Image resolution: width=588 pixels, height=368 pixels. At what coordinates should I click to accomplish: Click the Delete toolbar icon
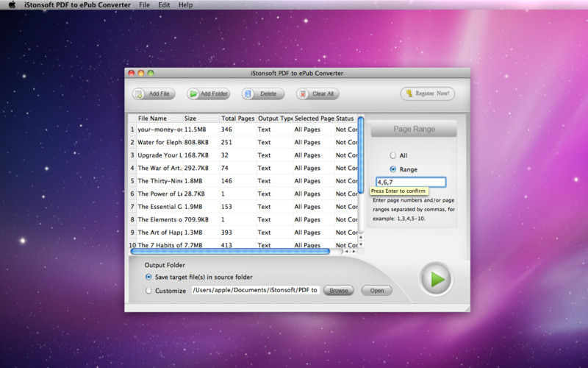pyautogui.click(x=248, y=94)
